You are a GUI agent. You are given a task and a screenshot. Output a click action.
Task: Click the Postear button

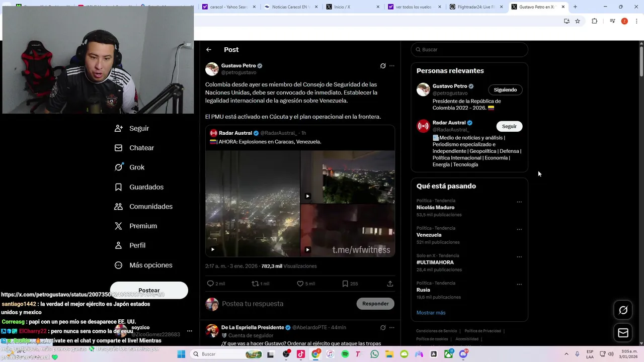(149, 290)
